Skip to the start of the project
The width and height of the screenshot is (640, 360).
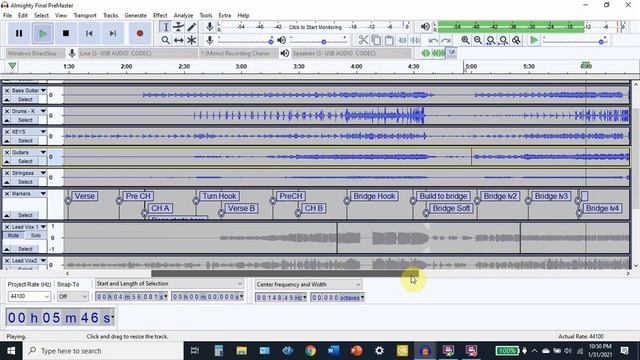coord(89,33)
